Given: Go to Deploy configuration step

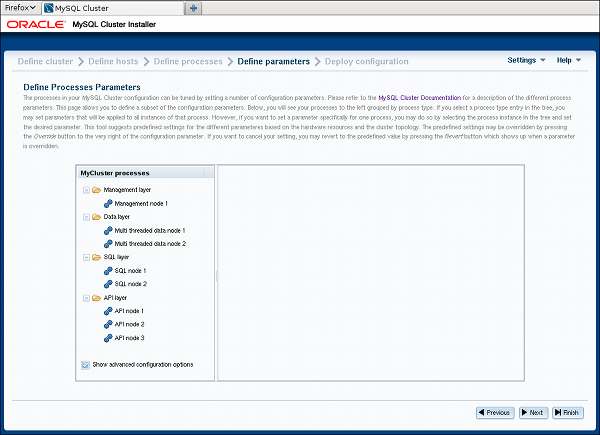Looking at the screenshot, I should 367,61.
